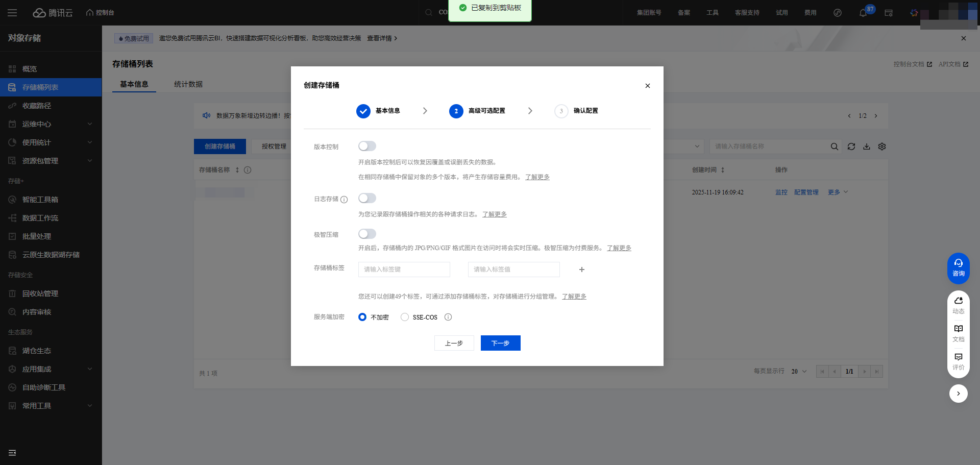Click the help circle icon in top bar

point(837,13)
